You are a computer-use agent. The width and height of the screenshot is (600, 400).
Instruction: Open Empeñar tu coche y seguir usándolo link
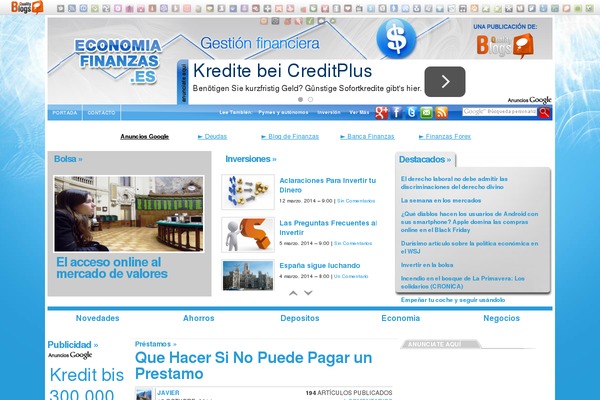pos(453,300)
